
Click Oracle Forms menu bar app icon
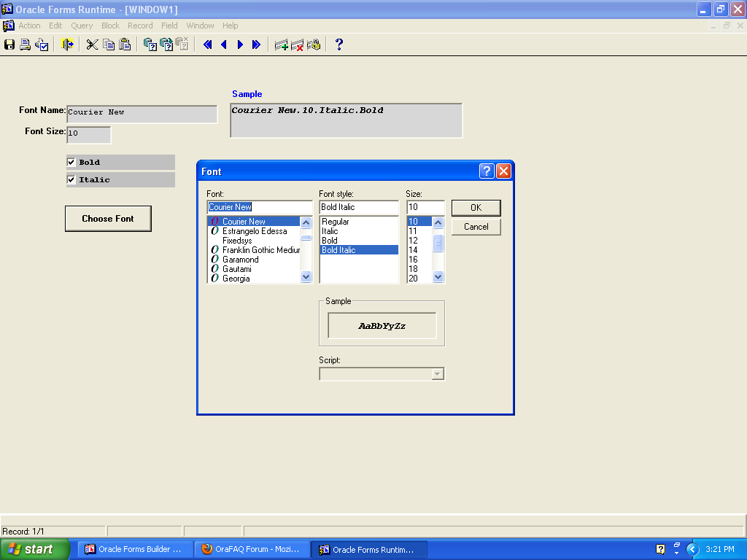point(8,26)
